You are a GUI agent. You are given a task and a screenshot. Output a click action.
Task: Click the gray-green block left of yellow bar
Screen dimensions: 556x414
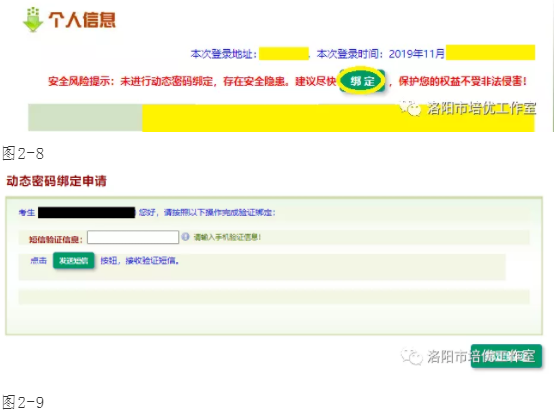coord(85,118)
